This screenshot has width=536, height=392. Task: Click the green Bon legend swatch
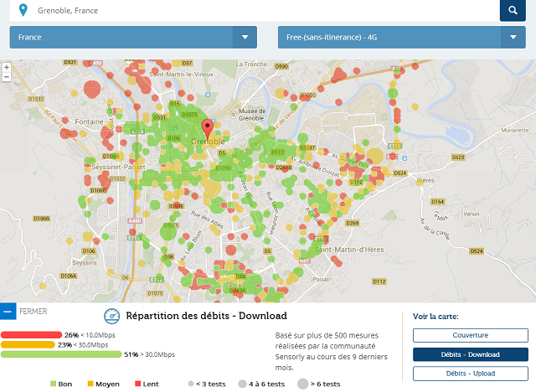pyautogui.click(x=54, y=384)
